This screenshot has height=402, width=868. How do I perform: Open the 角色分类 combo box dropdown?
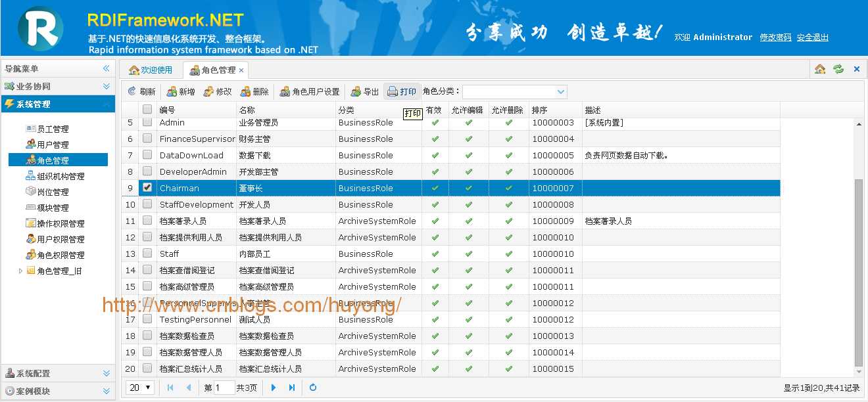(561, 92)
